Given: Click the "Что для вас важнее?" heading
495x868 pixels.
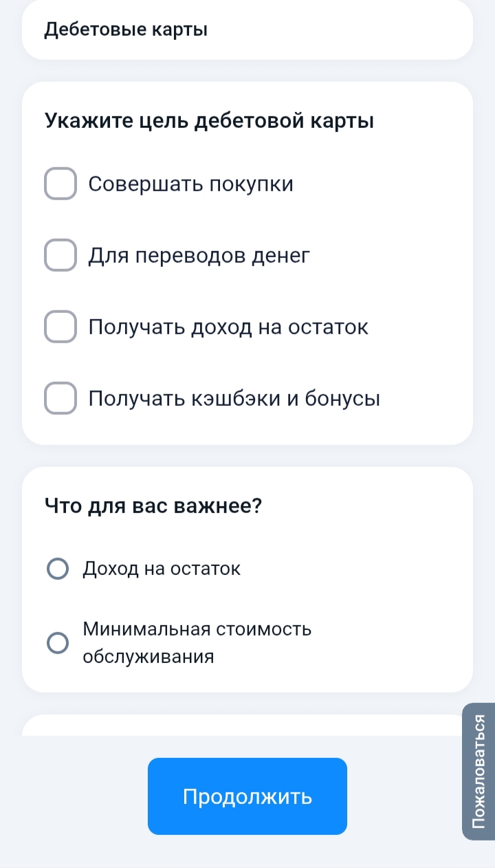Looking at the screenshot, I should (x=153, y=506).
